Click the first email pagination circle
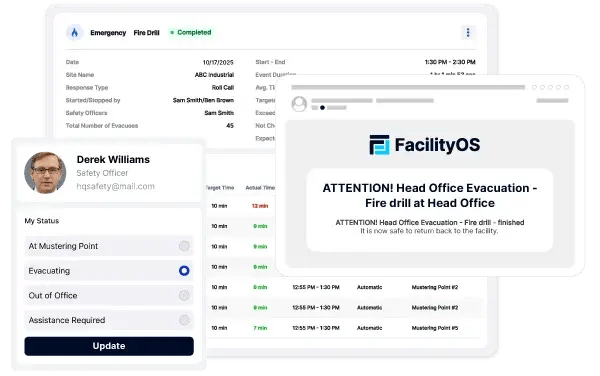Screen dimensions: 600x376 [x=534, y=87]
